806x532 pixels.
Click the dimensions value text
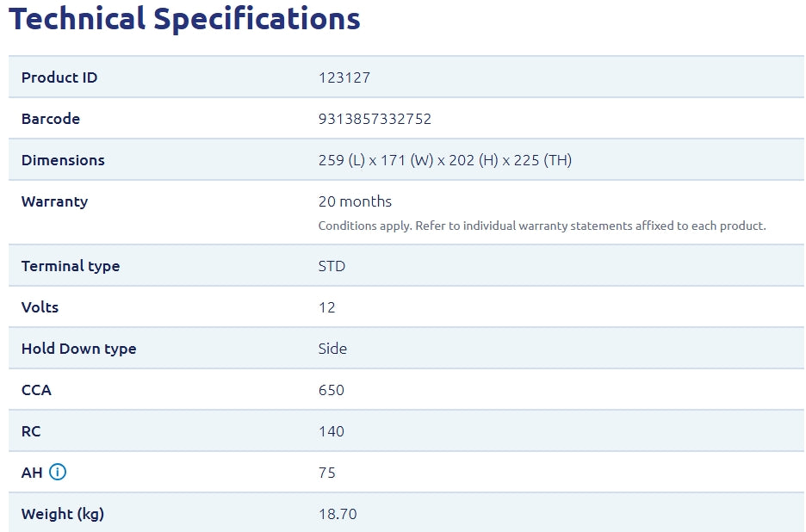[x=444, y=160]
